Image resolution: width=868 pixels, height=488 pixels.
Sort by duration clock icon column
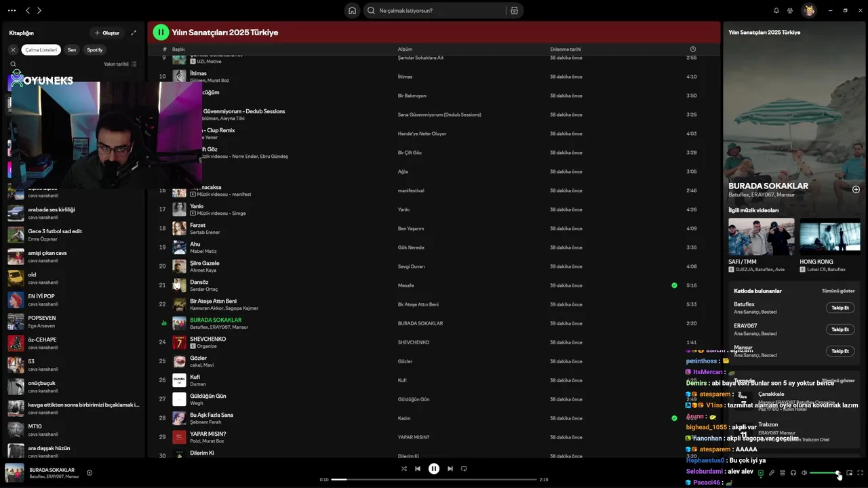[x=692, y=49]
